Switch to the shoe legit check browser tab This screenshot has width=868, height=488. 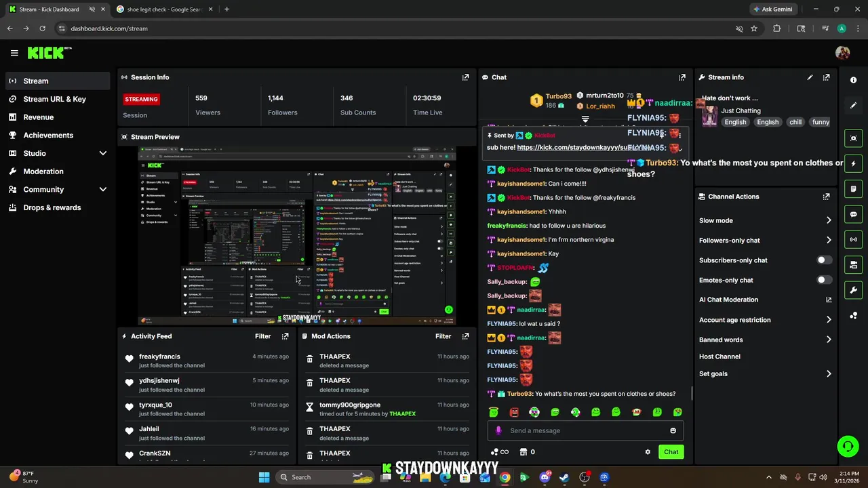[163, 9]
